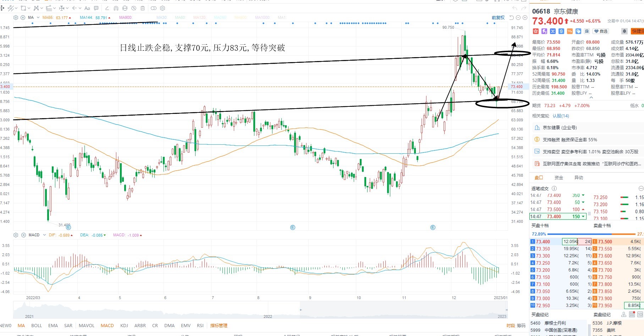Expand rectangle tool dropdown arrow

click(29, 8)
